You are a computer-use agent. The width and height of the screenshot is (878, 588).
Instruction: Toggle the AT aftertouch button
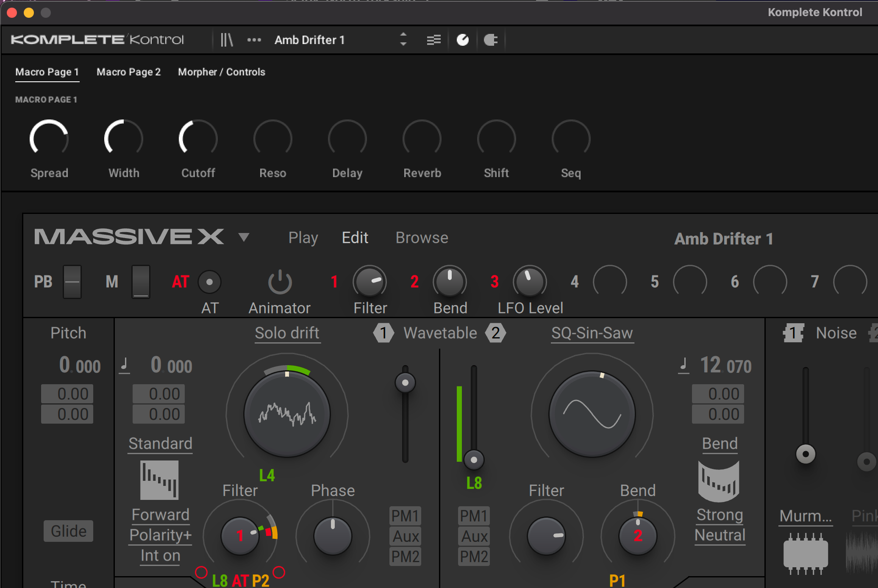[x=209, y=282]
